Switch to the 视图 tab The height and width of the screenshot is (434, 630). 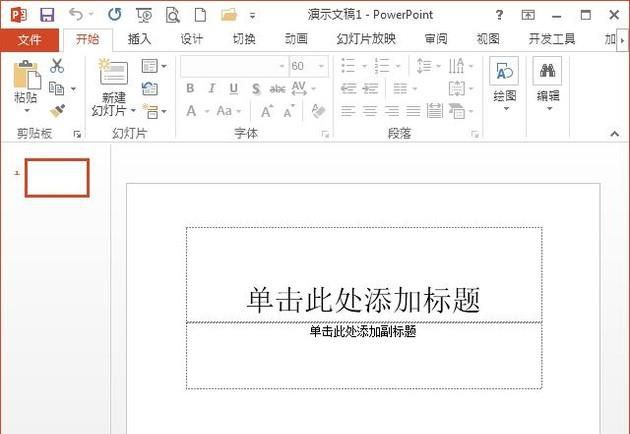(x=488, y=39)
